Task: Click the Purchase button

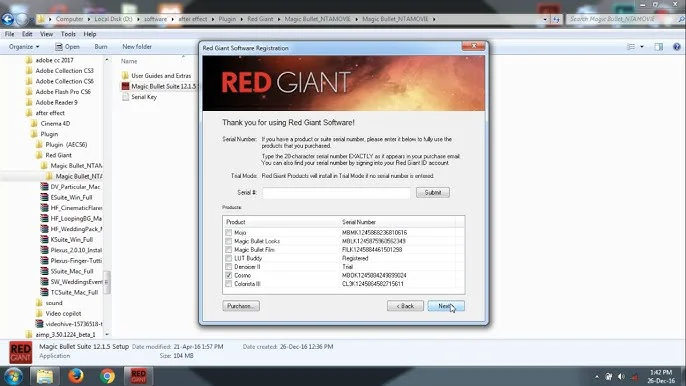Action: click(241, 306)
